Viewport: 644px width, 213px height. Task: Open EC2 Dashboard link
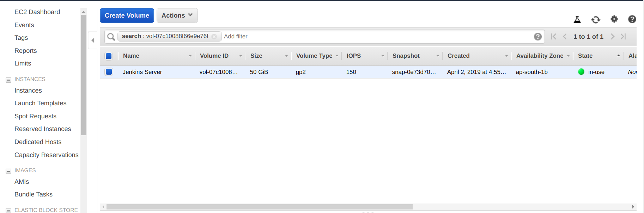[37, 12]
